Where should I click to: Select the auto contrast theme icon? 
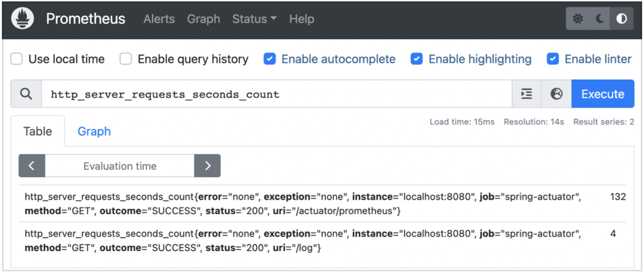(x=622, y=19)
